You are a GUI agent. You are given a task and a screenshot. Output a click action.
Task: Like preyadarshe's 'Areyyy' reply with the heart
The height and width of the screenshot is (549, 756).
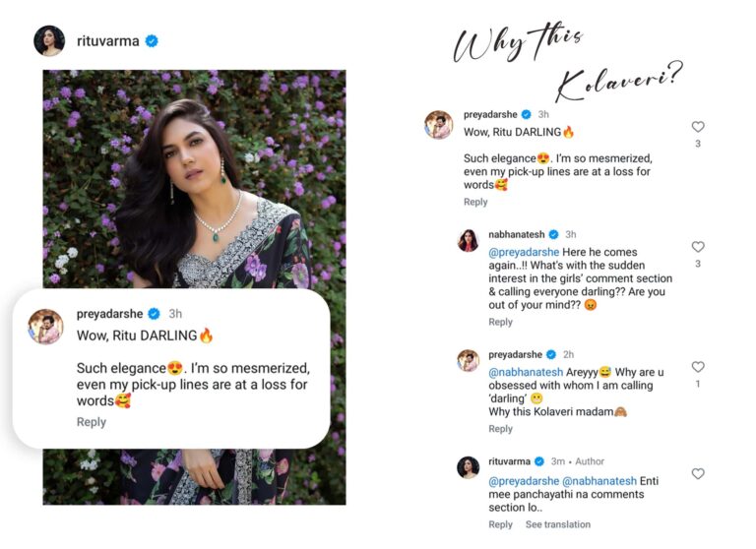tap(698, 367)
